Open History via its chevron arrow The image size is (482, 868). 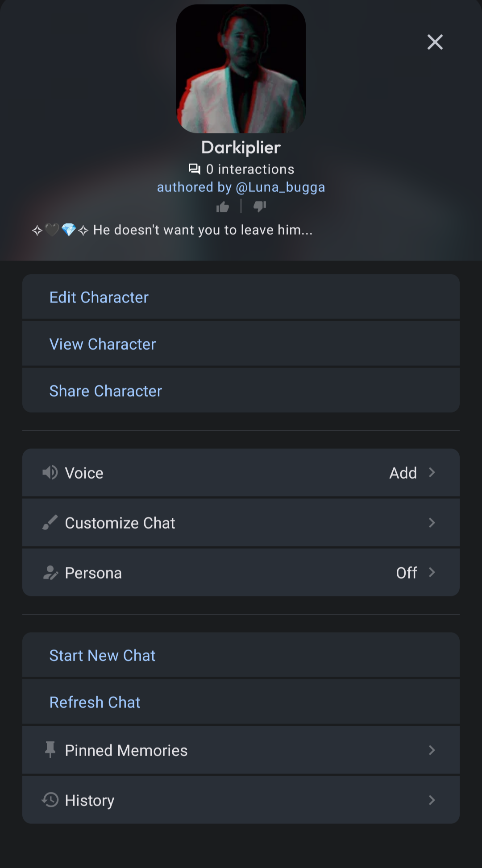pos(432,800)
